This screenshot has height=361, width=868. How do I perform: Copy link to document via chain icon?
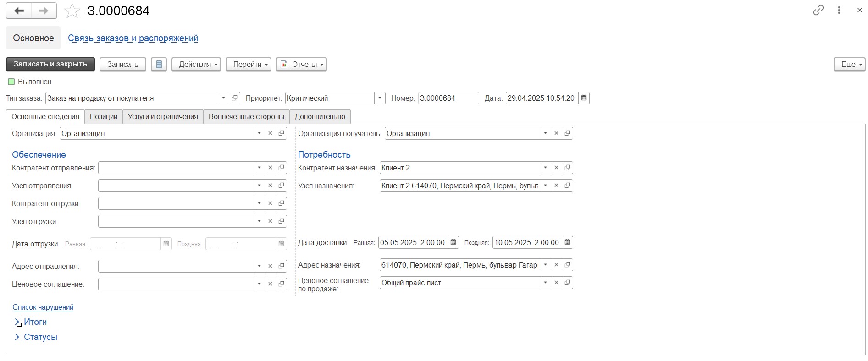coord(818,11)
